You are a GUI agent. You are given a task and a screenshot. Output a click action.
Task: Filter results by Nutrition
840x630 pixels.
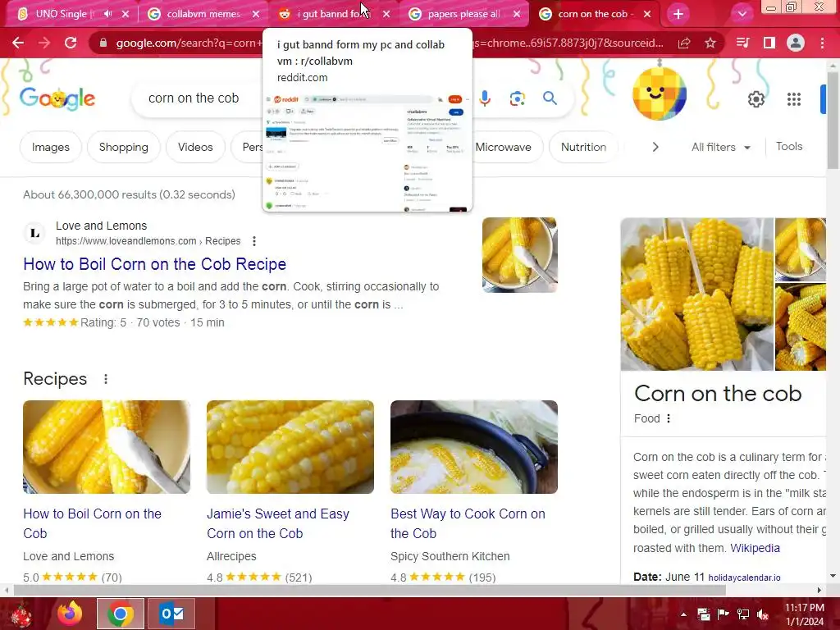[583, 147]
